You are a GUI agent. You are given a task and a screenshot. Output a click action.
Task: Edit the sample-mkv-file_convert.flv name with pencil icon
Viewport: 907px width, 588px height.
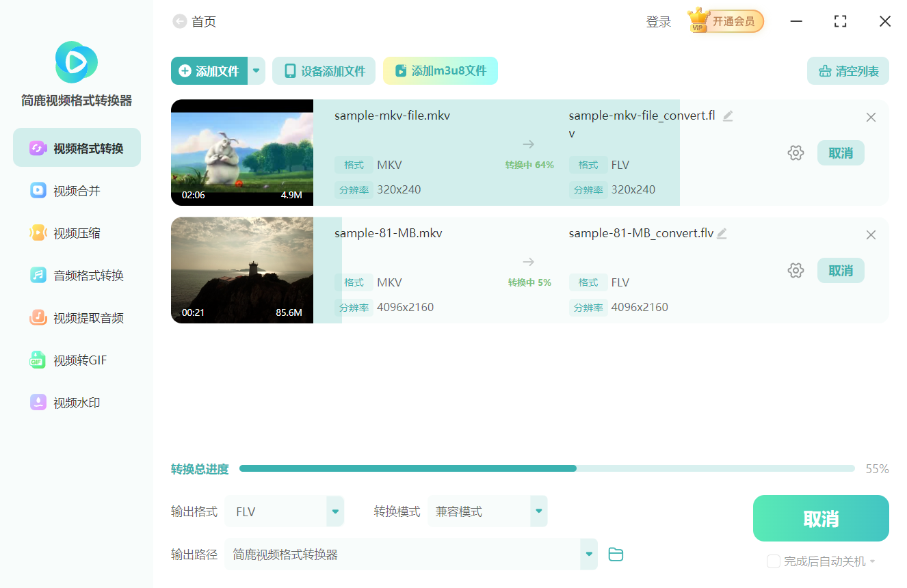coord(728,116)
